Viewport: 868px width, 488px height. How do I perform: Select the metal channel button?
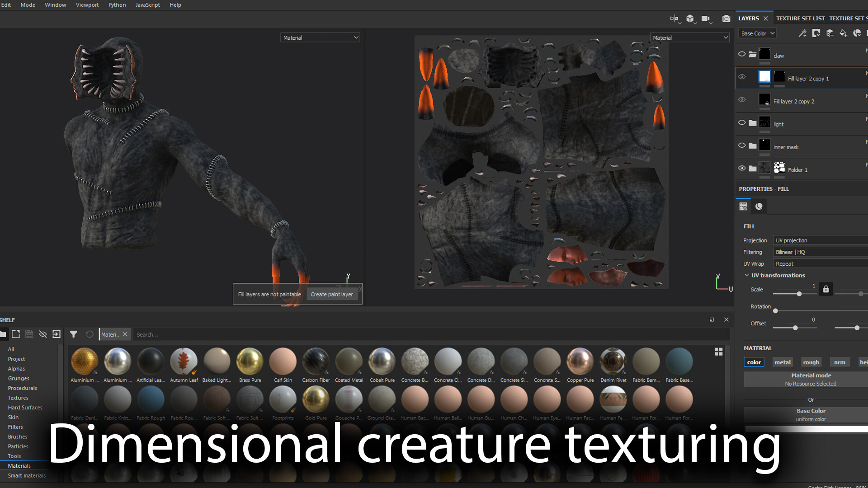(782, 362)
